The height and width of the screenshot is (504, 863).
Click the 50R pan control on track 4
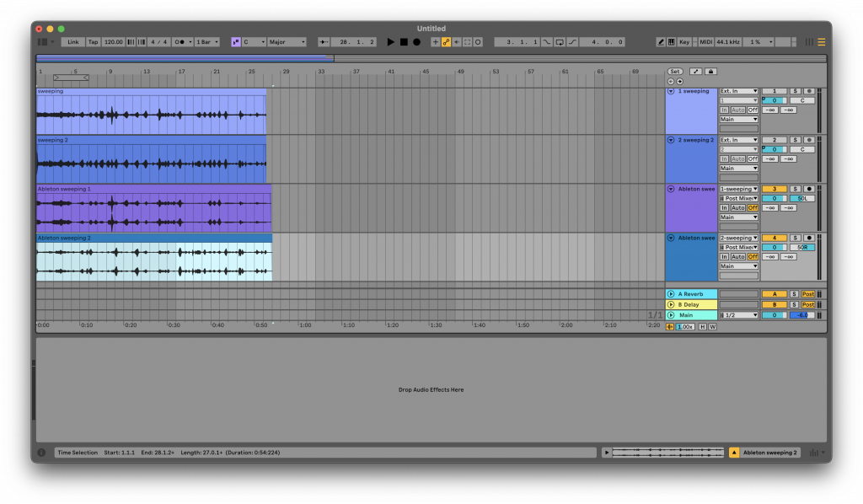(x=802, y=248)
